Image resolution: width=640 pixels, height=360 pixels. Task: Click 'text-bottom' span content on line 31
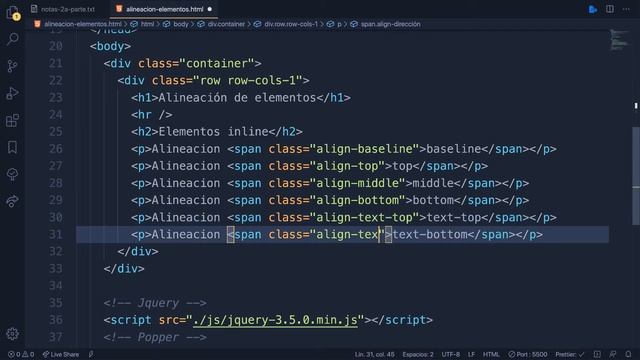(x=430, y=235)
